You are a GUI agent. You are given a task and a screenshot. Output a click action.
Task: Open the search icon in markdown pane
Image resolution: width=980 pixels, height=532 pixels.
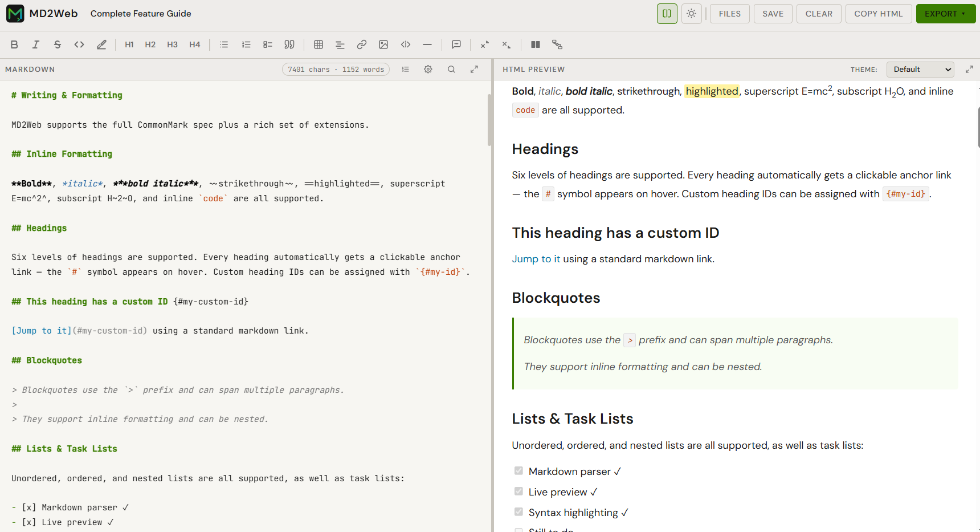tap(451, 69)
